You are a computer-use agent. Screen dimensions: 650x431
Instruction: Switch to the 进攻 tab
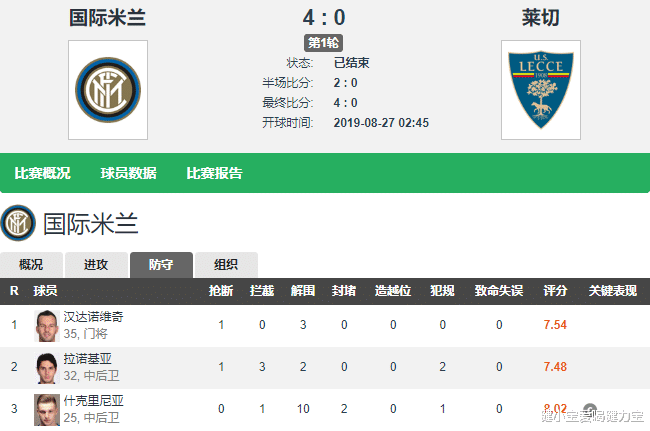pos(96,265)
